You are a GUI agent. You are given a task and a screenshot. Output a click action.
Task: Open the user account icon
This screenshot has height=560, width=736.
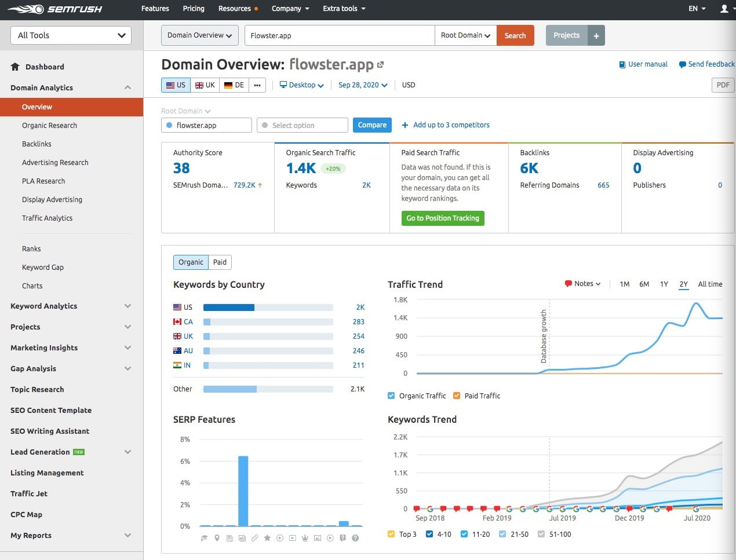(x=724, y=9)
